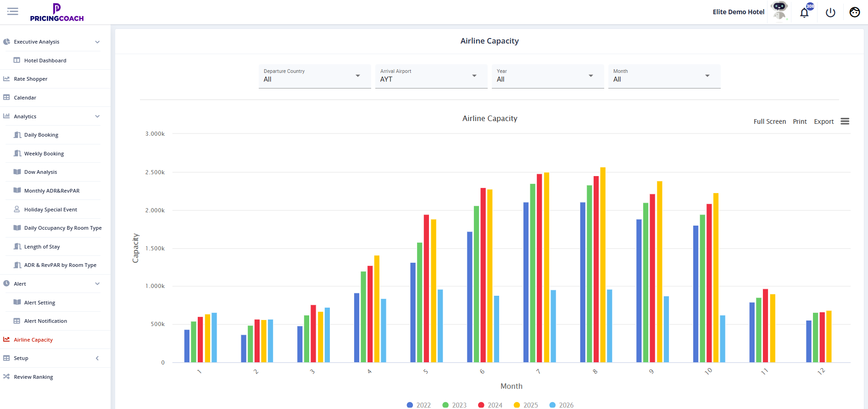This screenshot has width=868, height=409.
Task: Open the Arrival Airport dropdown
Action: tap(431, 76)
